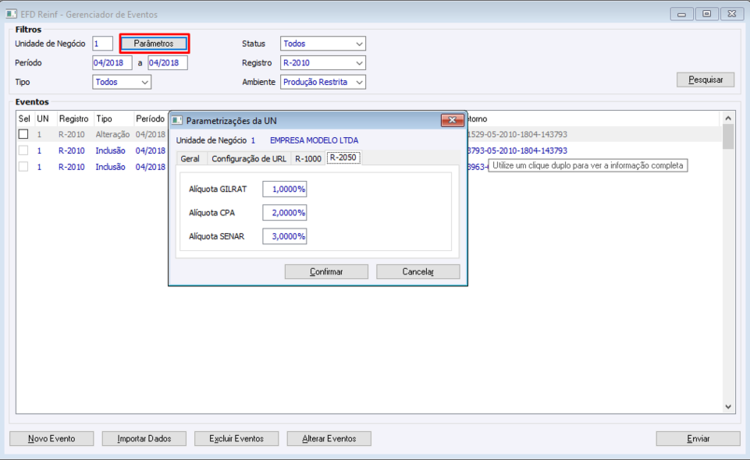Click the events list scroll up arrow

tap(728, 118)
